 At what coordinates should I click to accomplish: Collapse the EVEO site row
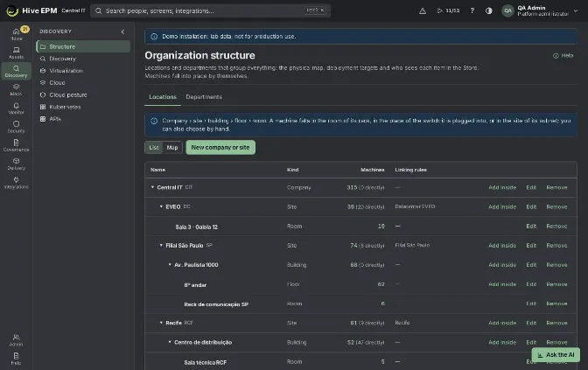pos(161,206)
